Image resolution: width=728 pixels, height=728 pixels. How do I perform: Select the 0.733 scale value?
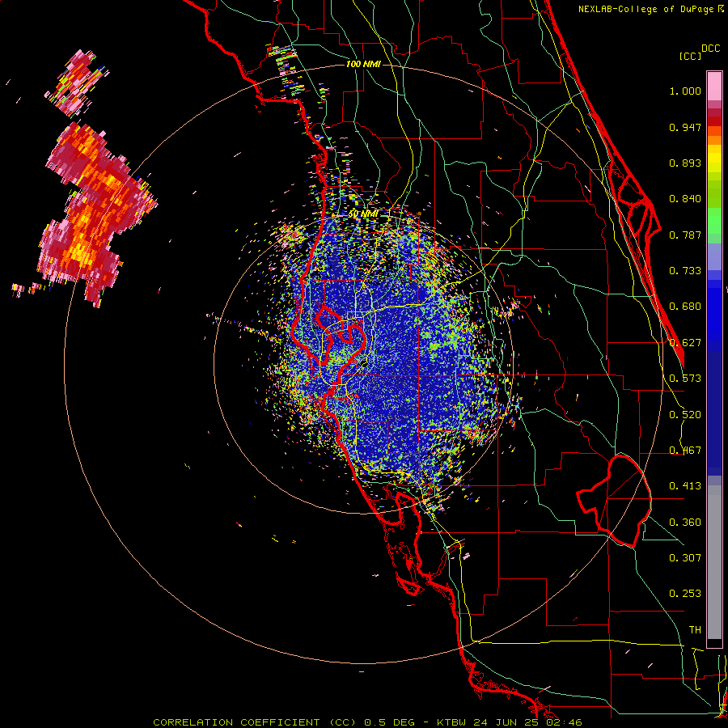click(x=685, y=271)
